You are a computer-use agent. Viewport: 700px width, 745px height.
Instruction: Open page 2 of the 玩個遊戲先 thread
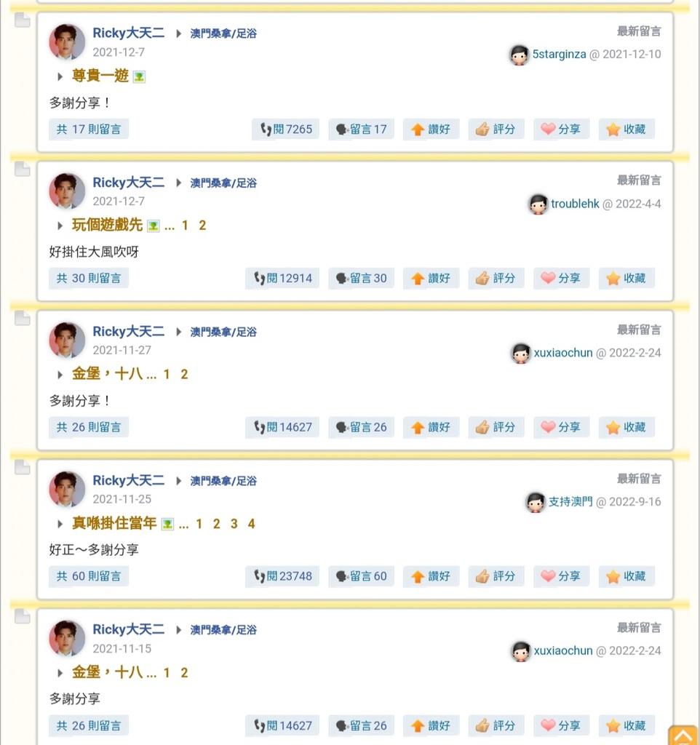pos(202,226)
